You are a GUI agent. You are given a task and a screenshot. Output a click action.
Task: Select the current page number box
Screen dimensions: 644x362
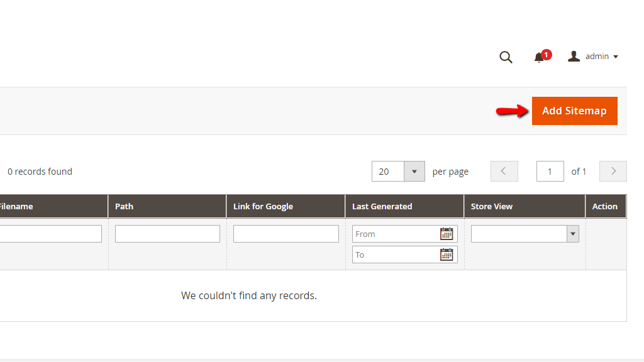pos(550,171)
